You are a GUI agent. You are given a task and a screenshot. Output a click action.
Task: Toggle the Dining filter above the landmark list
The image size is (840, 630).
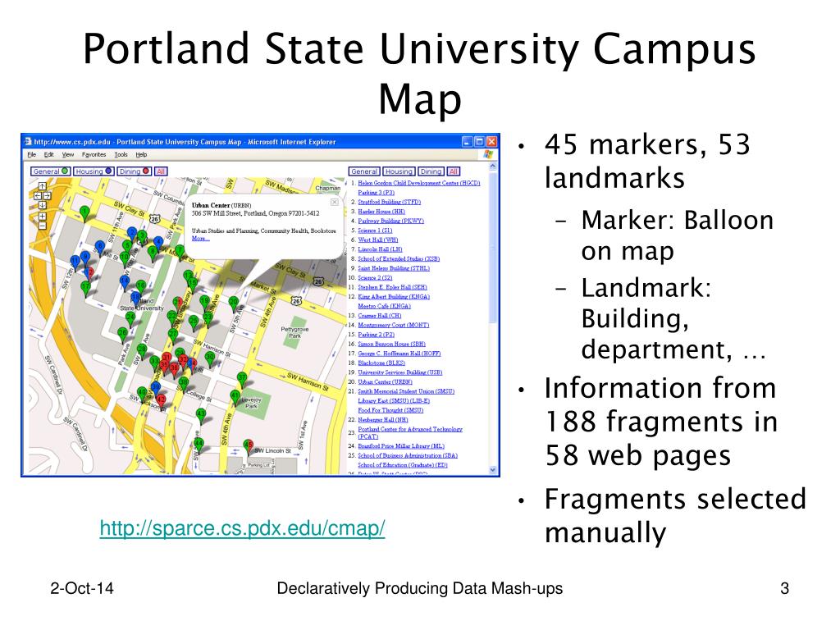[431, 171]
